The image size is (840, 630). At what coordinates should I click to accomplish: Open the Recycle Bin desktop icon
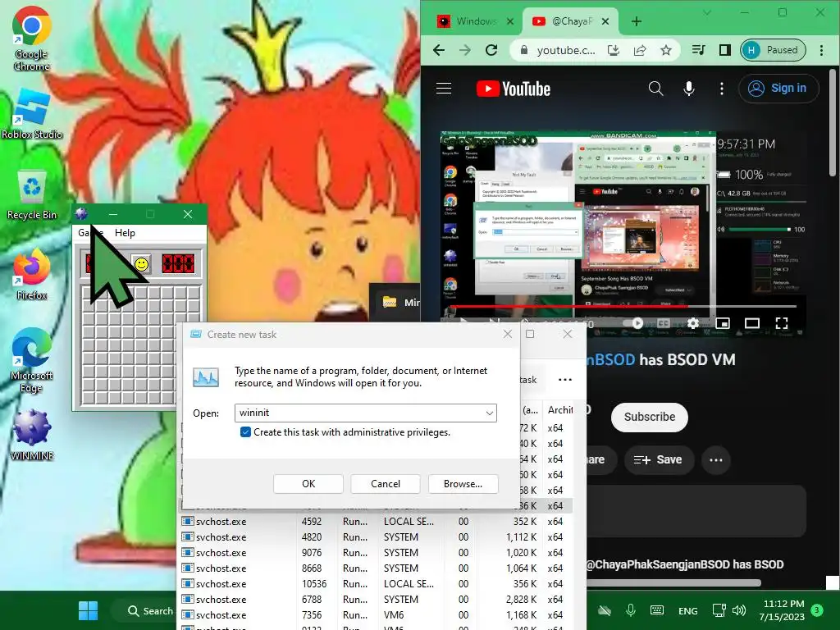click(32, 194)
